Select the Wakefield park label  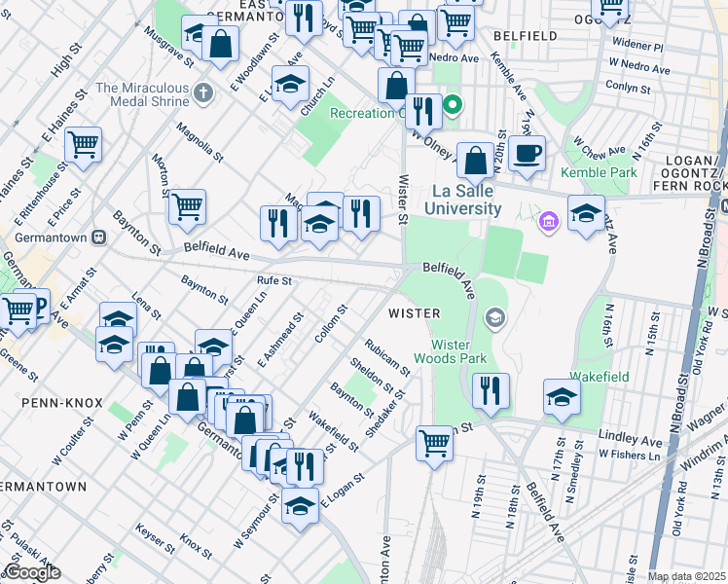599,377
